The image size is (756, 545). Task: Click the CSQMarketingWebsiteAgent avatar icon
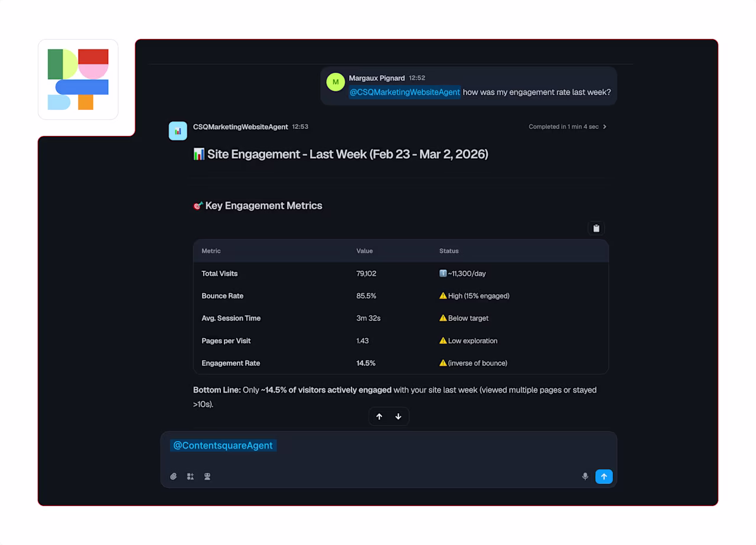click(178, 131)
